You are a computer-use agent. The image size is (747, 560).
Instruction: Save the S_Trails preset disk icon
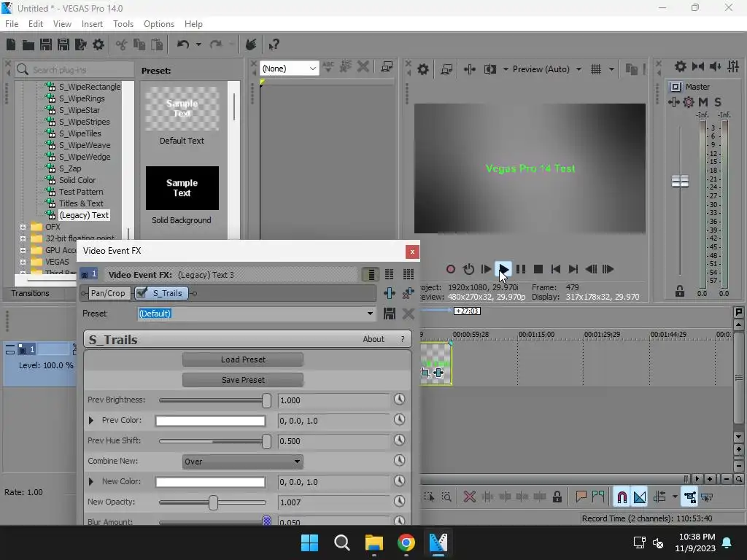390,314
